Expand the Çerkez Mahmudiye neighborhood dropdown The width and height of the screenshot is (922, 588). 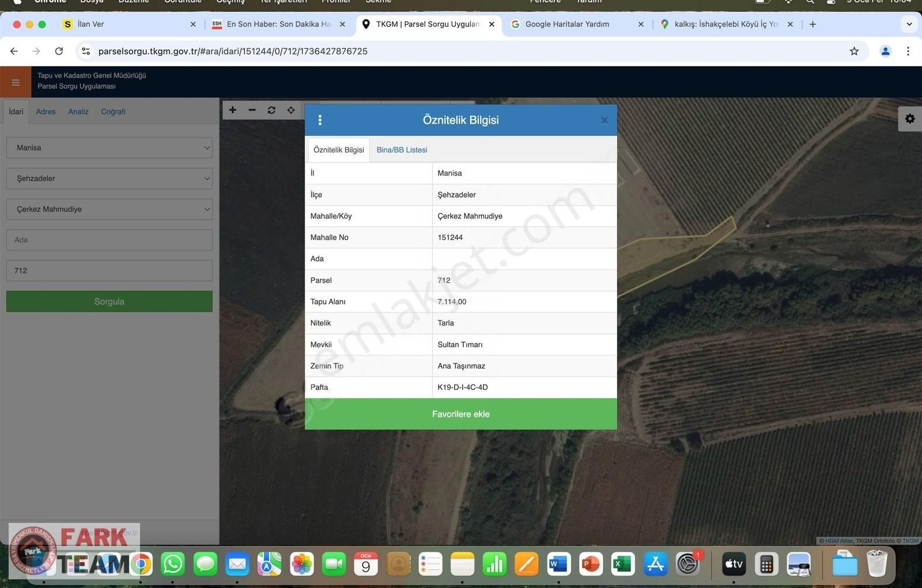point(109,209)
